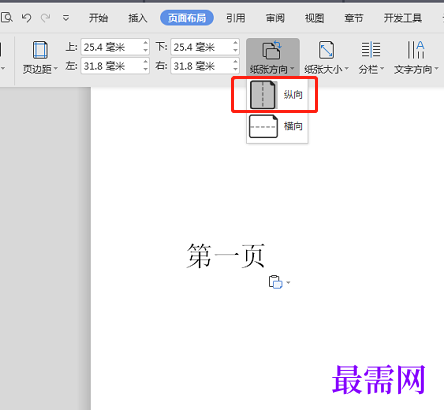Undo the last action
The height and width of the screenshot is (411, 444).
click(26, 17)
